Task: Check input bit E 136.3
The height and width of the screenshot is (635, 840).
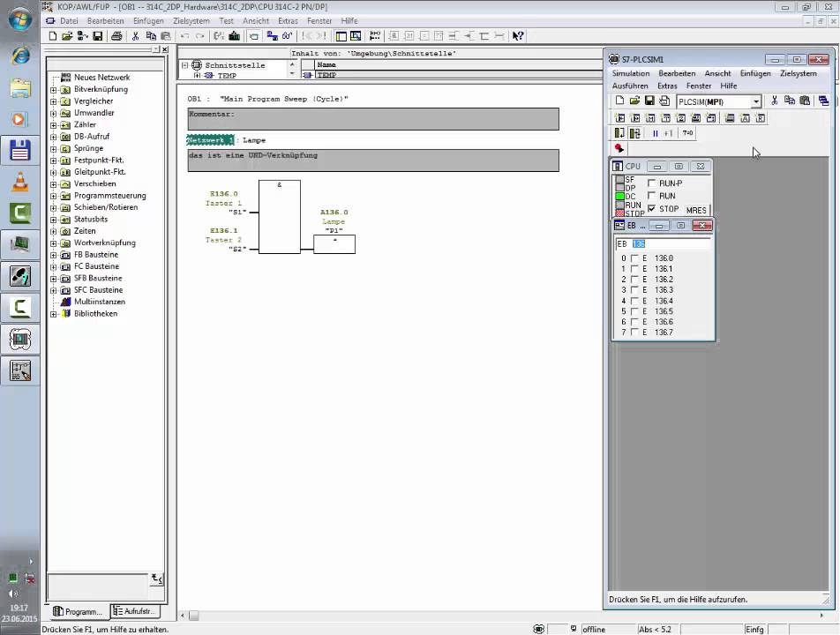Action: 634,289
